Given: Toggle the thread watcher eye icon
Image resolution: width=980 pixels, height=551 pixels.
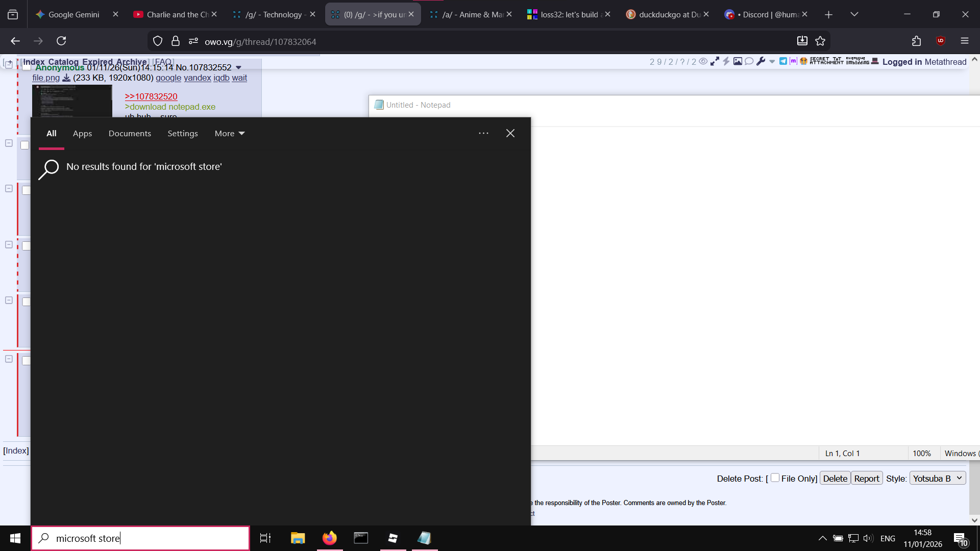Looking at the screenshot, I should click(703, 61).
